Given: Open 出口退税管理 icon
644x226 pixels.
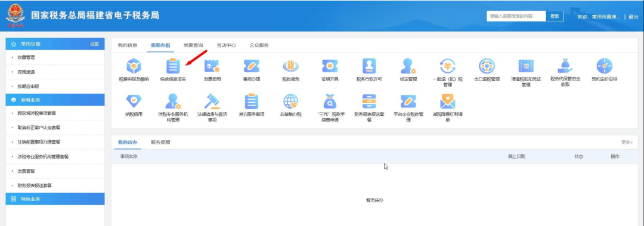Looking at the screenshot, I should coord(487,66).
